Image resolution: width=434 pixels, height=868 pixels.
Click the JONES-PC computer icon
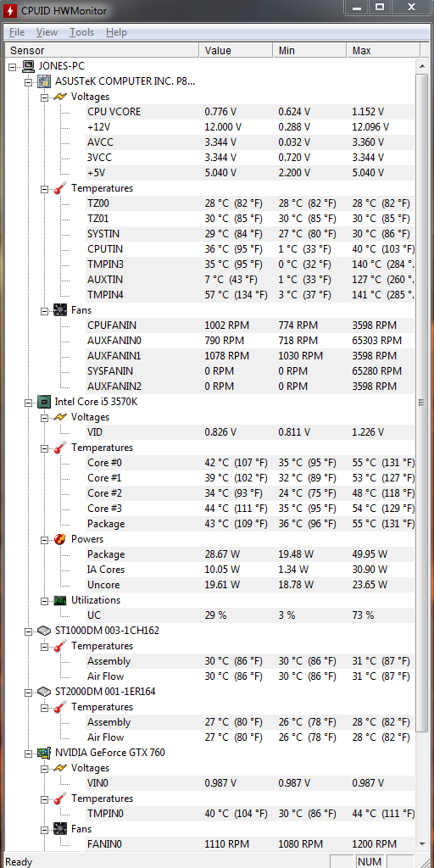click(x=28, y=66)
